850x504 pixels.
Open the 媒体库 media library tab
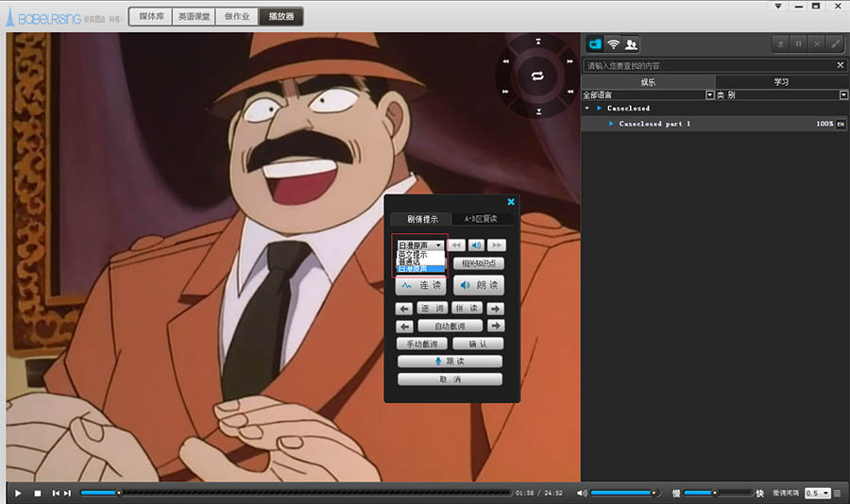pos(151,16)
